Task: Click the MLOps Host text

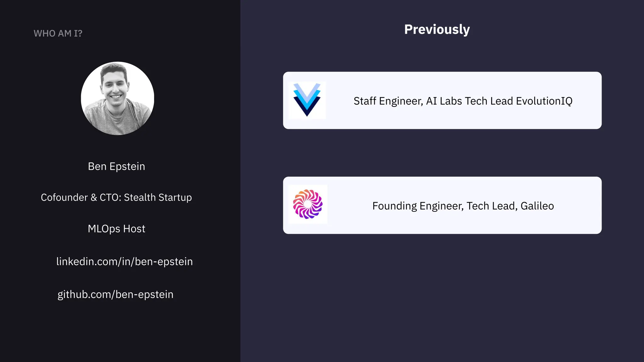Action: [x=116, y=229]
